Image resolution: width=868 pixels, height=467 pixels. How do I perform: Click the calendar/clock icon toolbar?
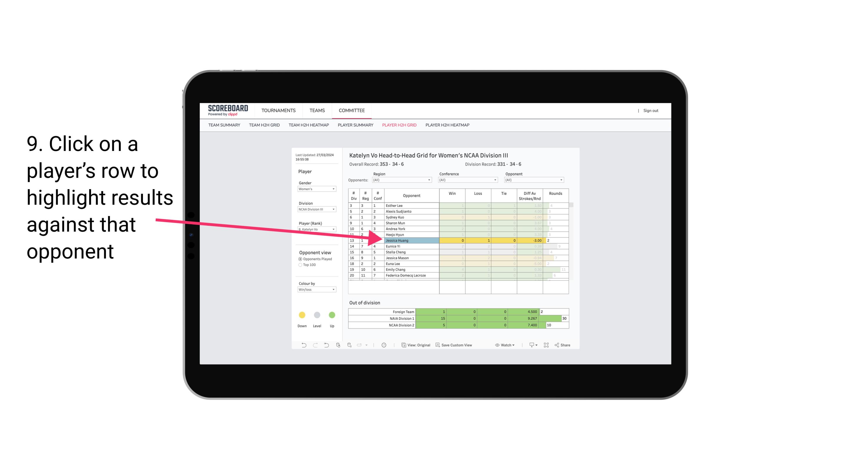pyautogui.click(x=383, y=345)
